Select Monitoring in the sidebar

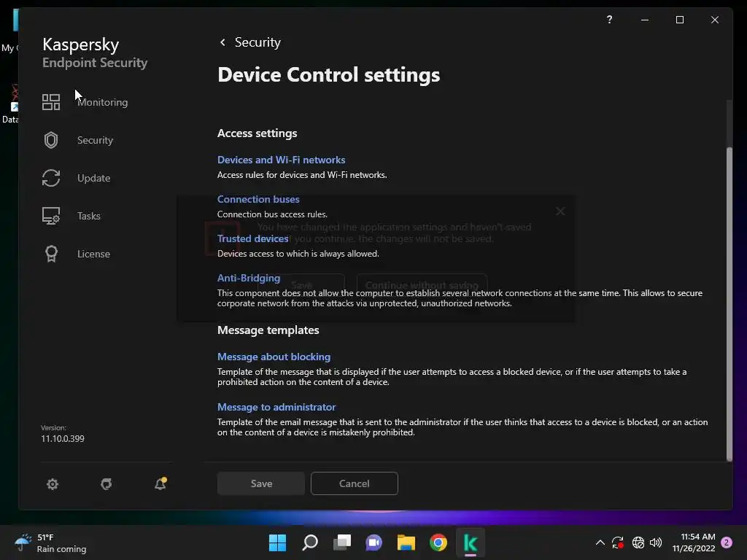point(102,102)
